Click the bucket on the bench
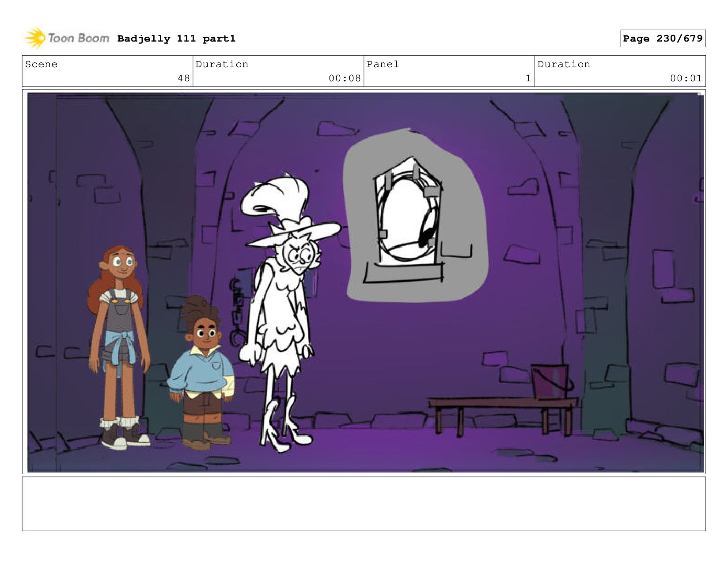Screen dimensions: 728x564 551,381
